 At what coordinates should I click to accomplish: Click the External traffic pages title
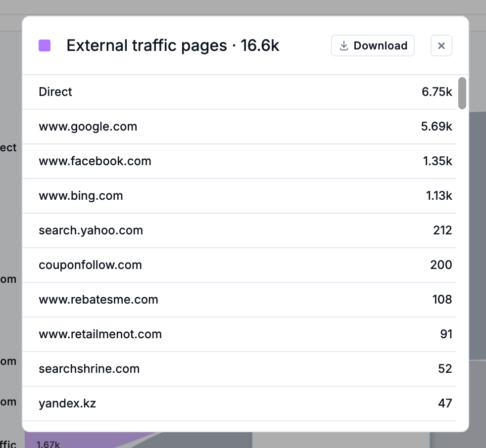click(x=173, y=46)
